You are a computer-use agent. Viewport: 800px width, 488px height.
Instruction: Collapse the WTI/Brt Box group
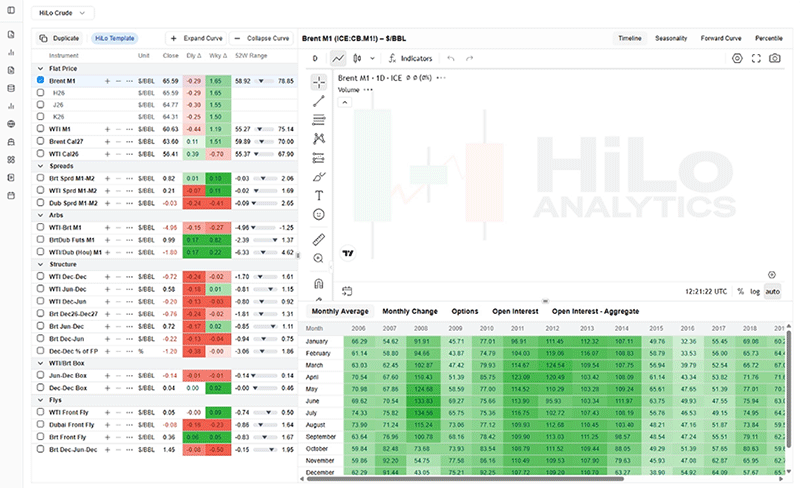40,363
